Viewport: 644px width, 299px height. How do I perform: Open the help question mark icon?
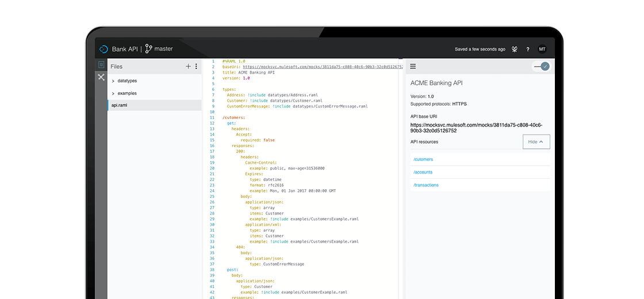[x=528, y=49]
